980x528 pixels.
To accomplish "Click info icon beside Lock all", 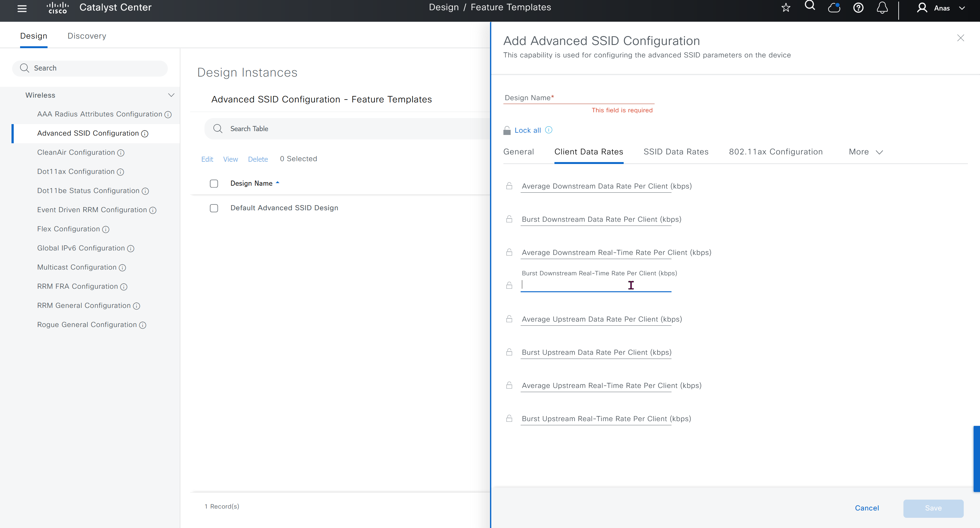I will point(549,130).
